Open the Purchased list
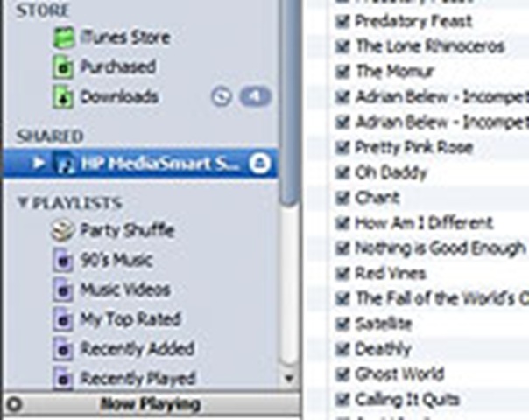Screen dimensions: 529x420 click(118, 67)
